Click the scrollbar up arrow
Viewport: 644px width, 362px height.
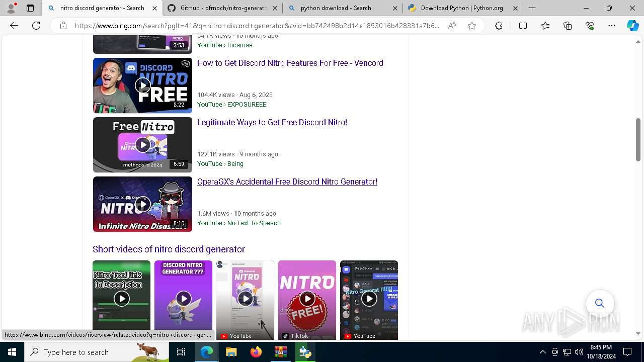[638, 41]
